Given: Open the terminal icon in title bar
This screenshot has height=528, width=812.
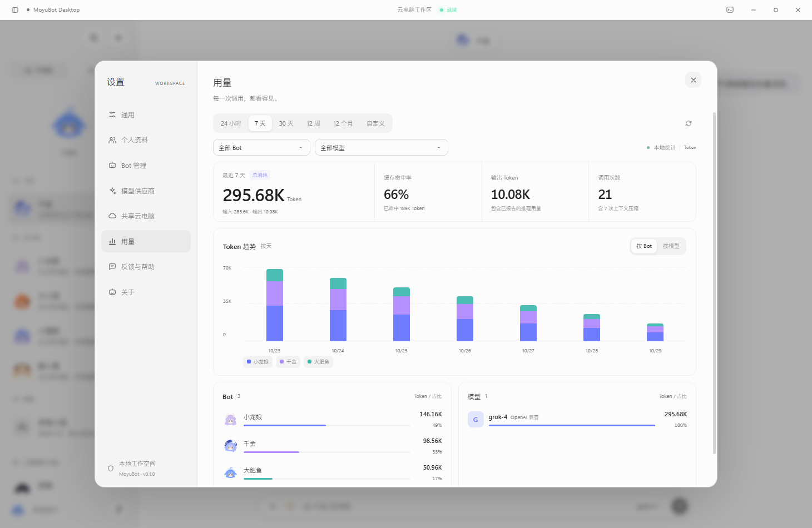Looking at the screenshot, I should click(730, 10).
